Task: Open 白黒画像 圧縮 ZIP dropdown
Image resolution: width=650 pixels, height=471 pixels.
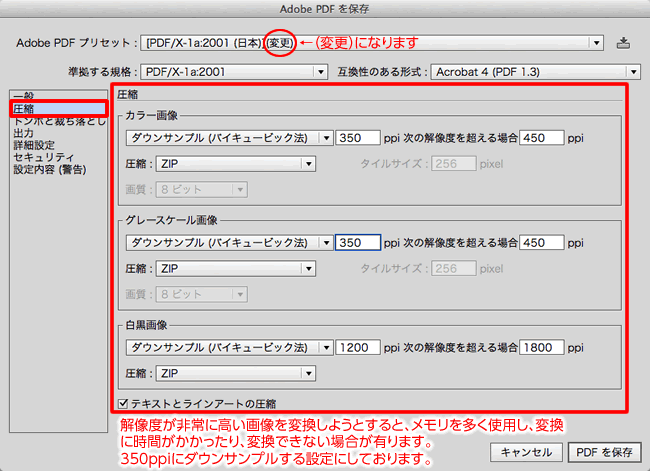Action: (x=235, y=374)
